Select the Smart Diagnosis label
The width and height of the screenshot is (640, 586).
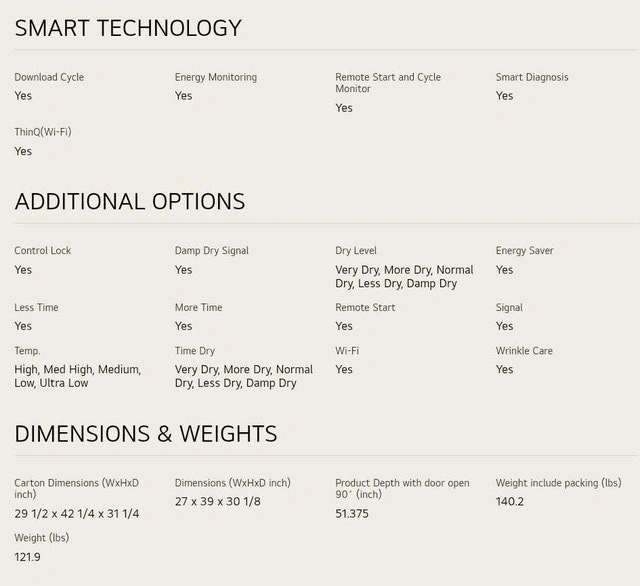532,77
